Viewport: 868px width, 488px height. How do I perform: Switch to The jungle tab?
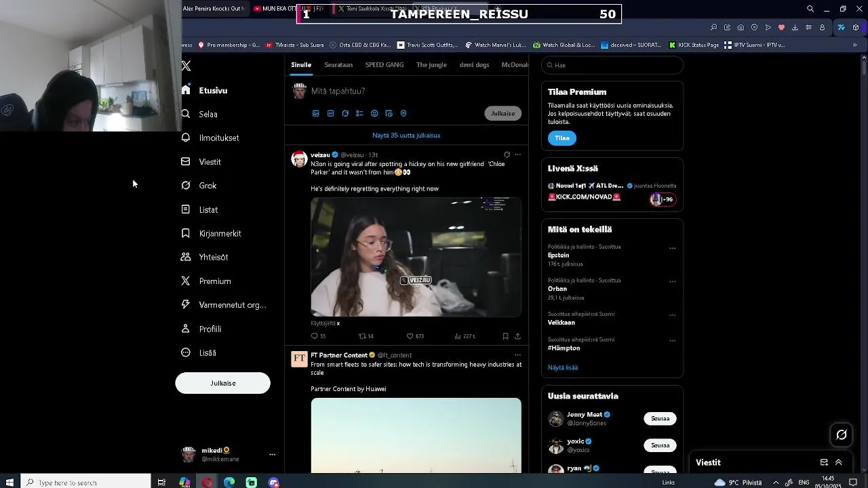click(431, 65)
